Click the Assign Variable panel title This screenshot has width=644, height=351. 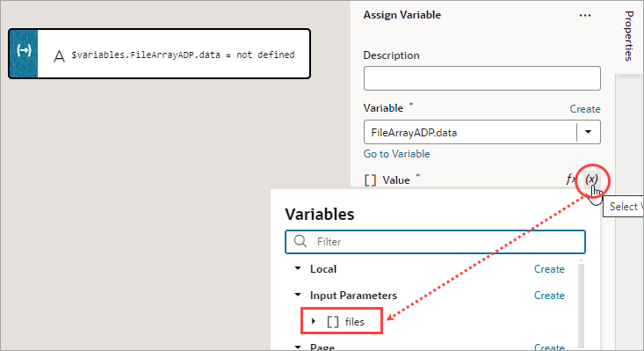(402, 15)
